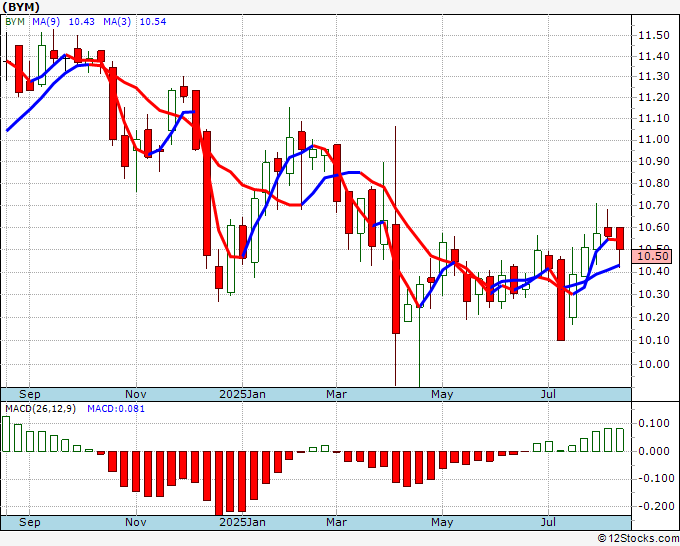Click 2025Jan on the MACD time axis

(x=242, y=522)
